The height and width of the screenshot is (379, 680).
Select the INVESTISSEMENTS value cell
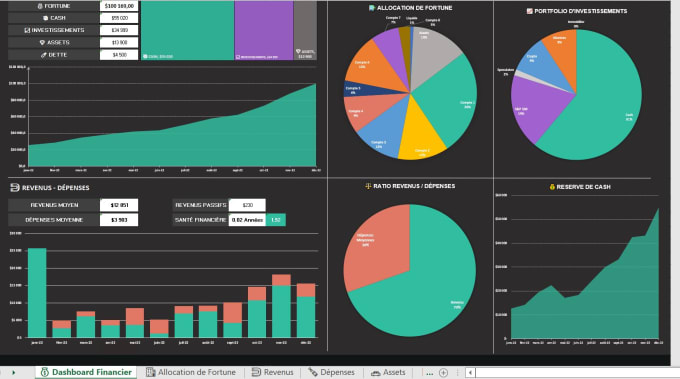[119, 30]
